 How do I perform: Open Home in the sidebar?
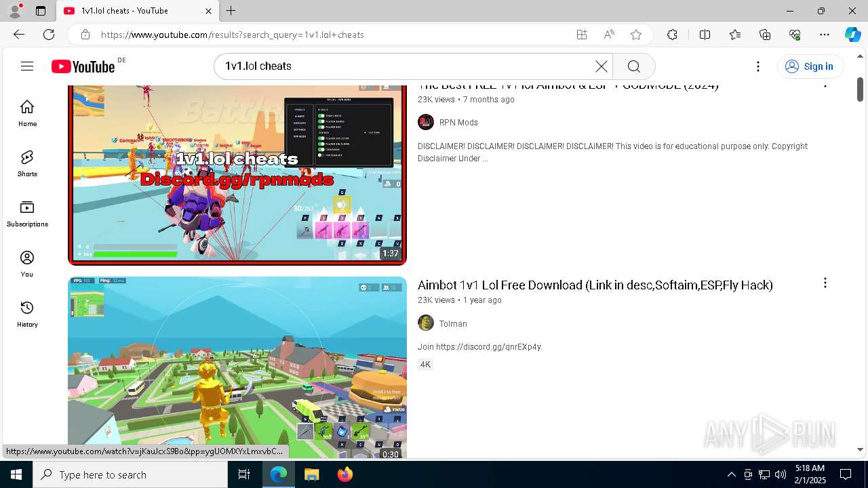[x=27, y=113]
